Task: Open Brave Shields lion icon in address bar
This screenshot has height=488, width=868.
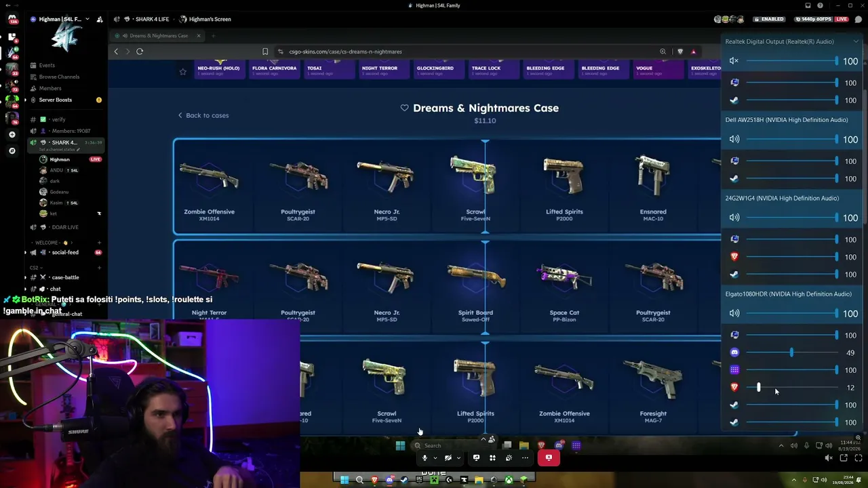Action: pyautogui.click(x=680, y=52)
